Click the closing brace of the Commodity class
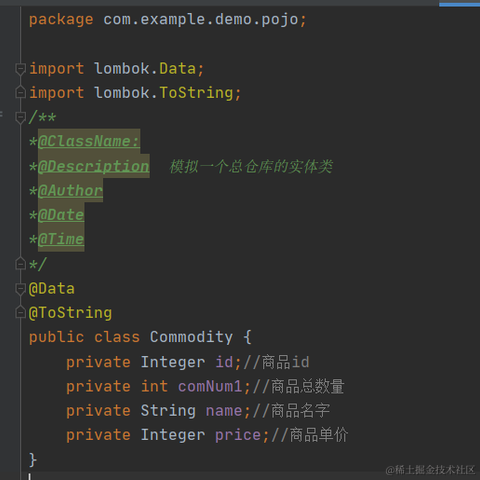Image resolution: width=480 pixels, height=480 pixels. tap(33, 460)
